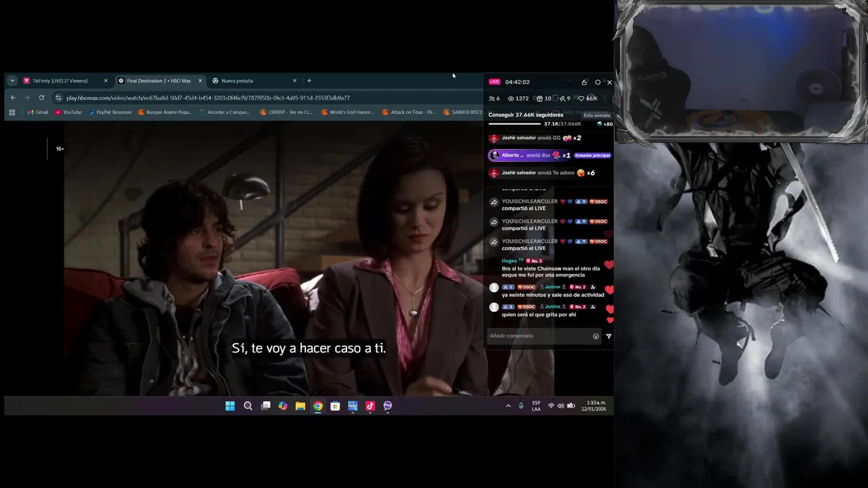Open Microsoft Store from the taskbar
868x488 pixels.
point(335,406)
